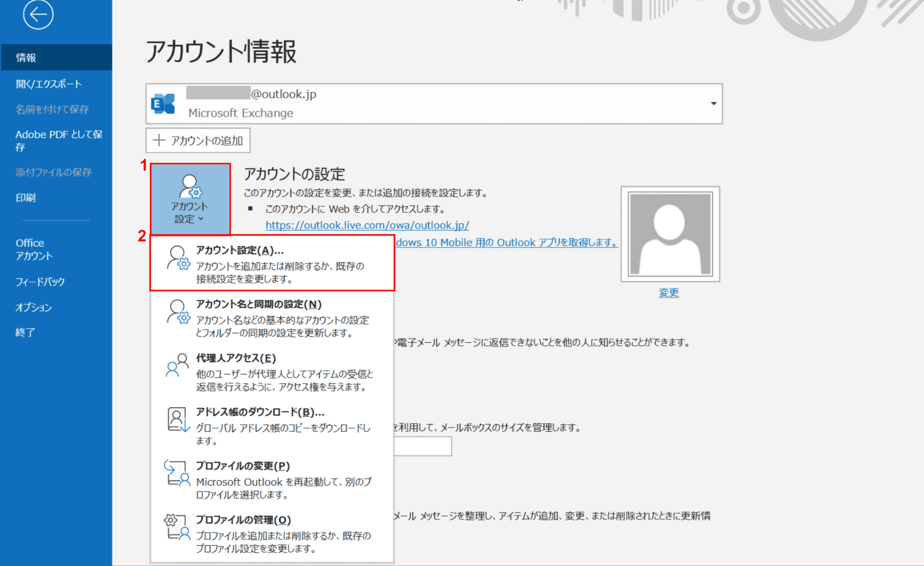The height and width of the screenshot is (566, 924).
Task: Choose アカウント名と同期の設定(N) entry
Action: [x=272, y=318]
